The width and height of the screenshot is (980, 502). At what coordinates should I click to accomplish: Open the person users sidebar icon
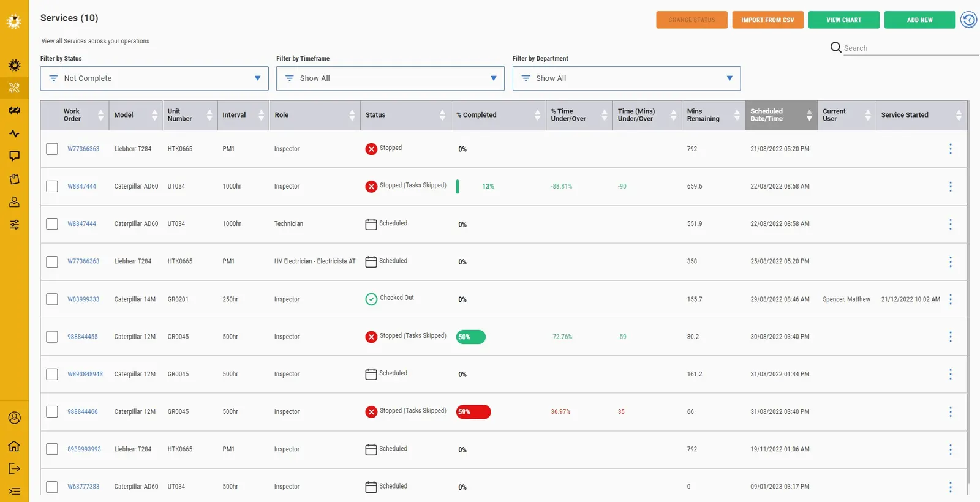click(14, 202)
